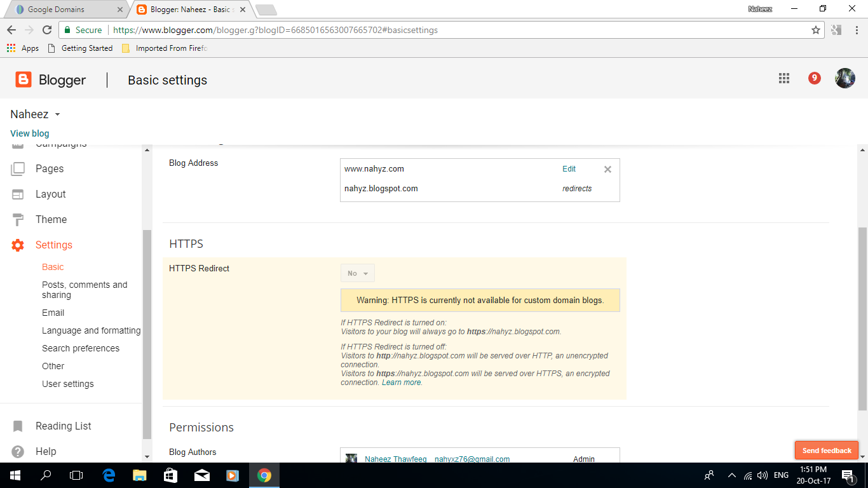
Task: Open Search preferences settings
Action: pos(81,348)
